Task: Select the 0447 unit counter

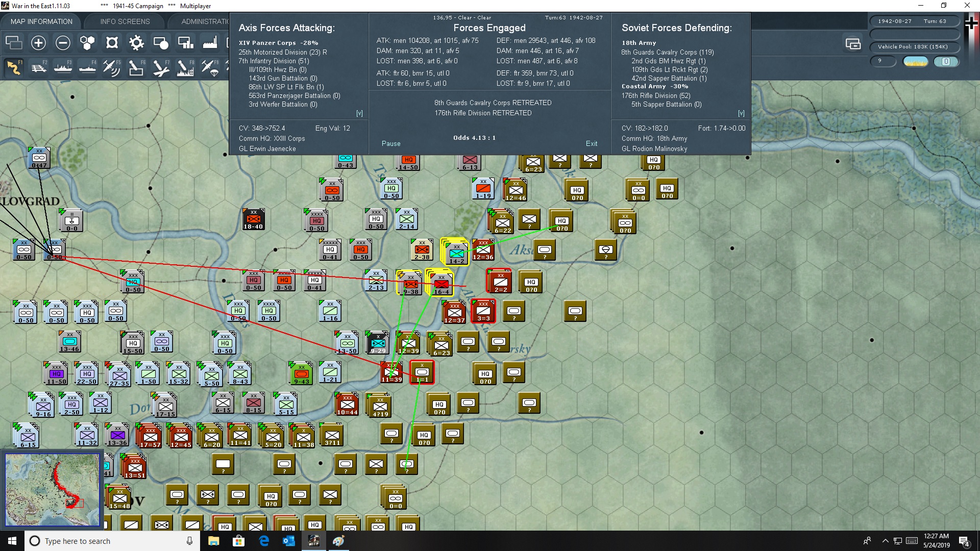Action: click(39, 158)
